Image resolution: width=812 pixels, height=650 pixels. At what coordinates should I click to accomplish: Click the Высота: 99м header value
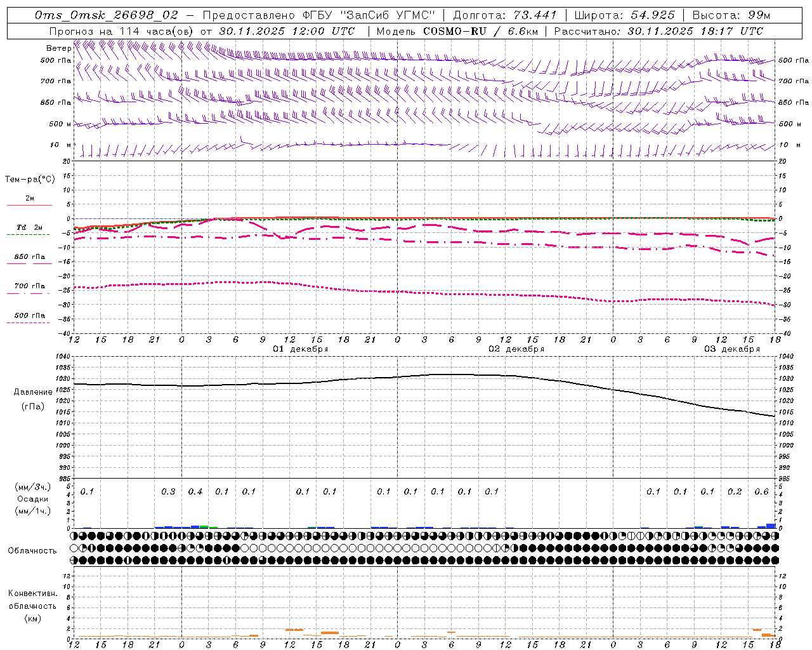click(x=731, y=15)
